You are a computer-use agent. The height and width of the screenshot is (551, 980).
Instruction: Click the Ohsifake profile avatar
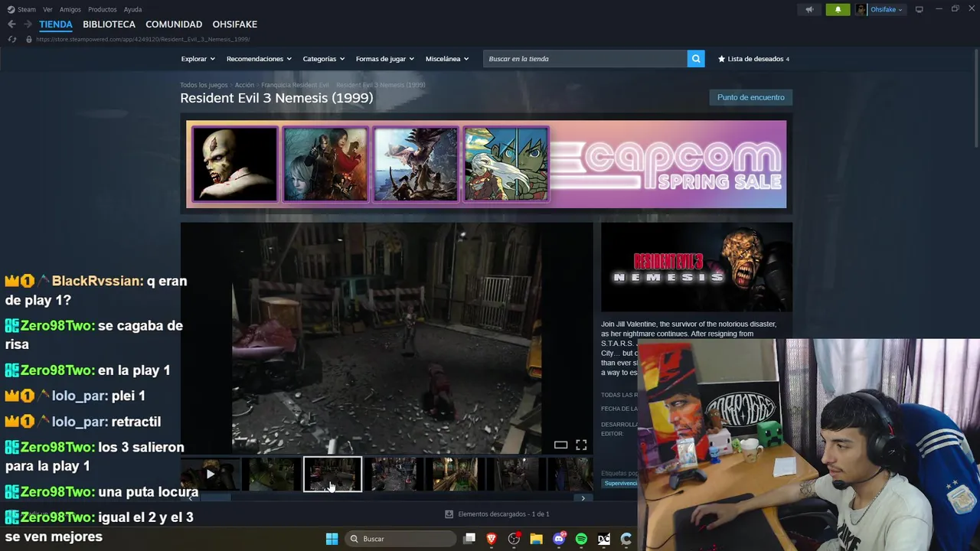pyautogui.click(x=861, y=9)
